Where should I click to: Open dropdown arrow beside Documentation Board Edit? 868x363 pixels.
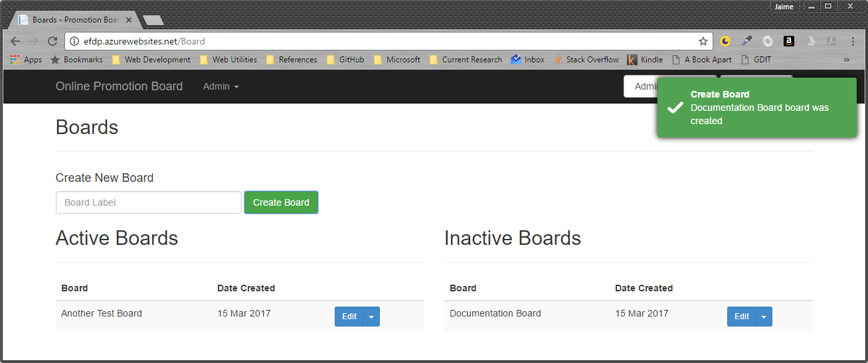(764, 317)
